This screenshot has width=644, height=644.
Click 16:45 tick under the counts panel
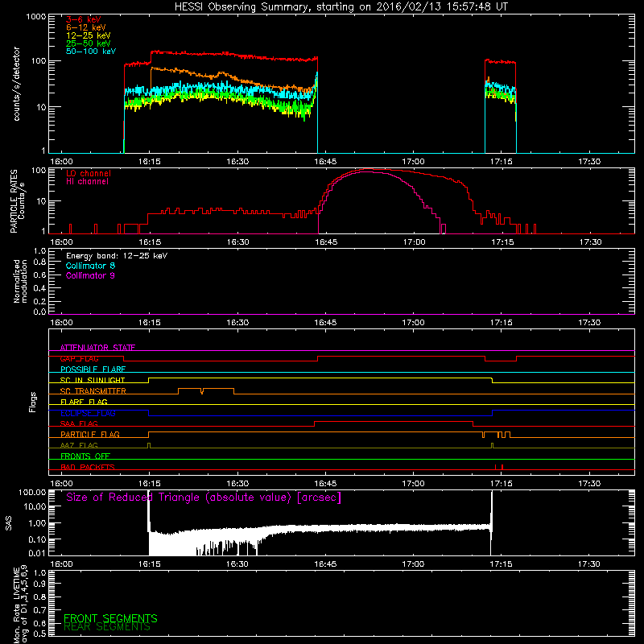pyautogui.click(x=326, y=162)
